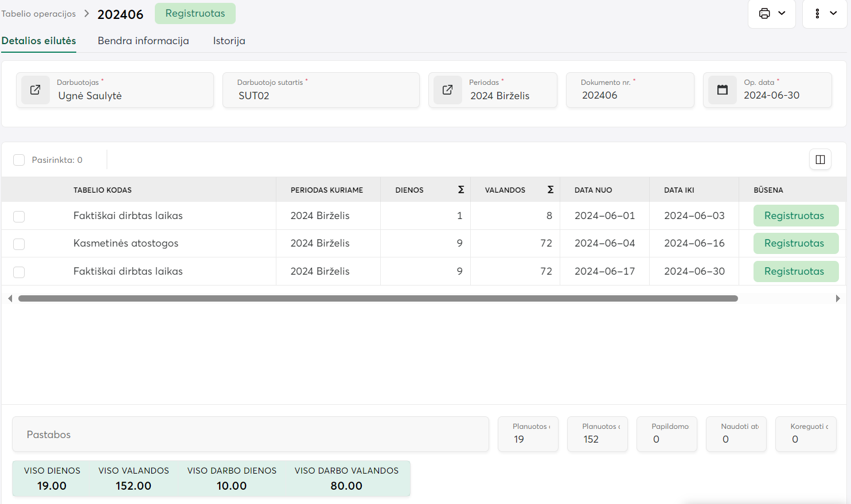Open the three-dot more actions menu
The width and height of the screenshot is (851, 504).
(818, 14)
